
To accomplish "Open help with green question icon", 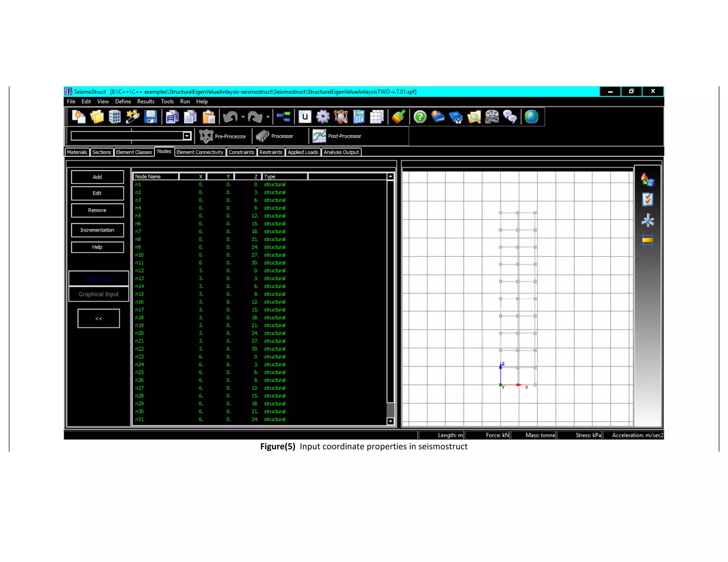I will (420, 117).
